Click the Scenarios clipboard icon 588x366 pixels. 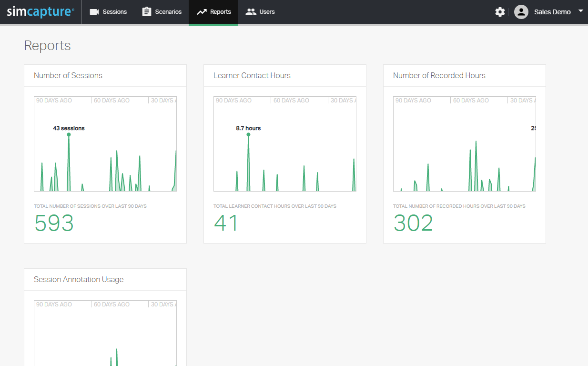point(147,12)
